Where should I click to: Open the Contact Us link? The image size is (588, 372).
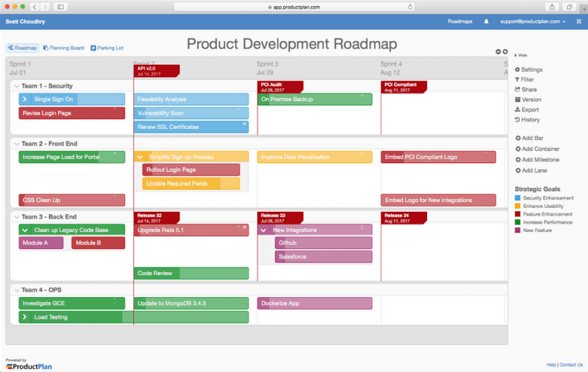(x=571, y=364)
